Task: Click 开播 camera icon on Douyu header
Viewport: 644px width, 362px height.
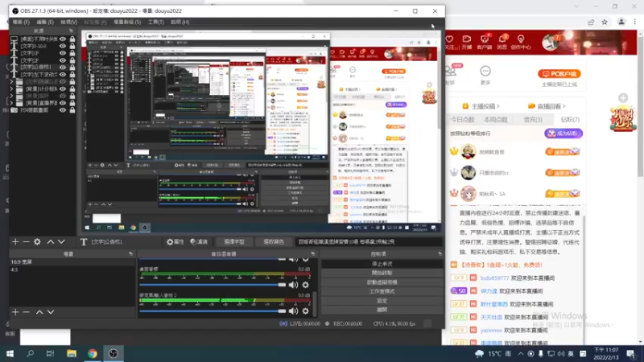Action: [467, 42]
